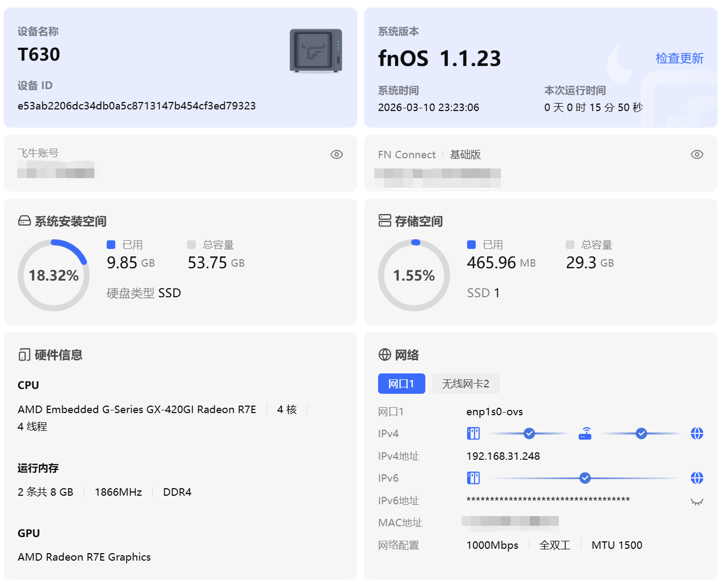This screenshot has height=588, width=724.
Task: Click the IPv4 internet globe icon
Action: 697,433
